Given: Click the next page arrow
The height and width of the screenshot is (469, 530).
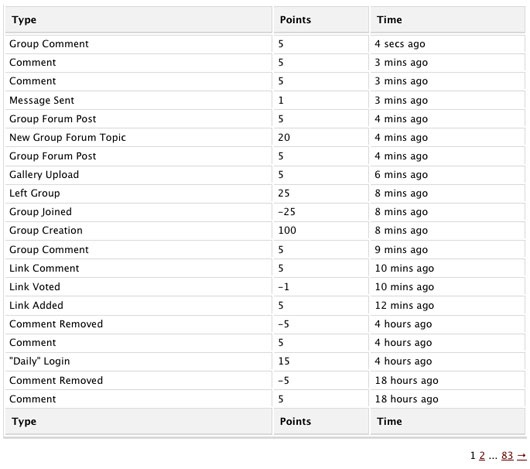Looking at the screenshot, I should click(x=522, y=456).
